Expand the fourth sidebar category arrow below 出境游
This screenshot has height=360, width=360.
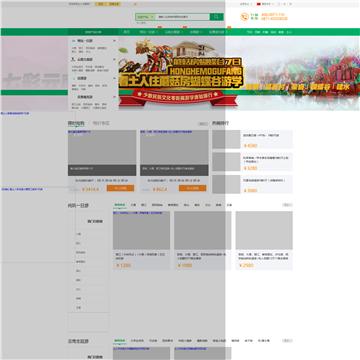coord(114,97)
